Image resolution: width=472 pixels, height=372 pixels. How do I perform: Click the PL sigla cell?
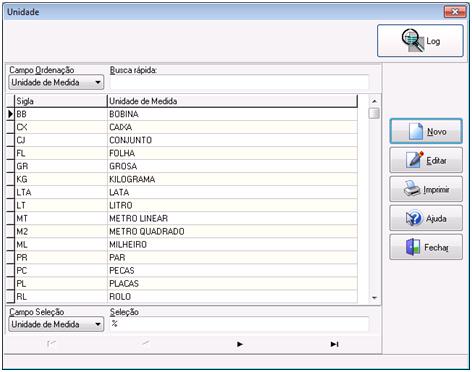pos(61,283)
